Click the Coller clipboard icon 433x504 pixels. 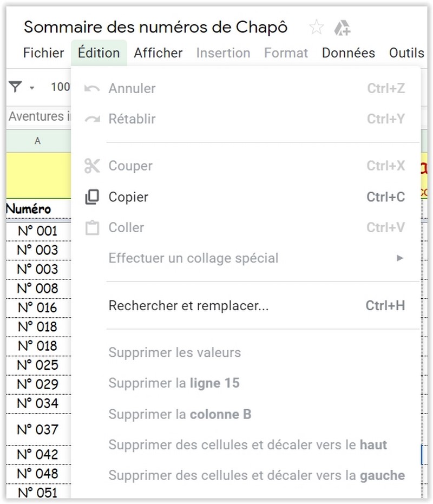92,228
